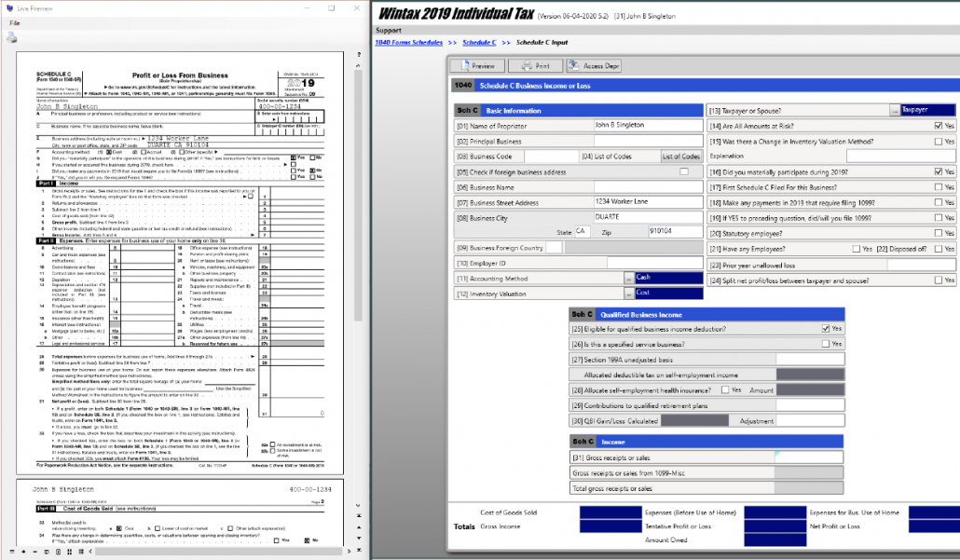
Task: Toggle foreign business address checkbox
Action: click(684, 171)
